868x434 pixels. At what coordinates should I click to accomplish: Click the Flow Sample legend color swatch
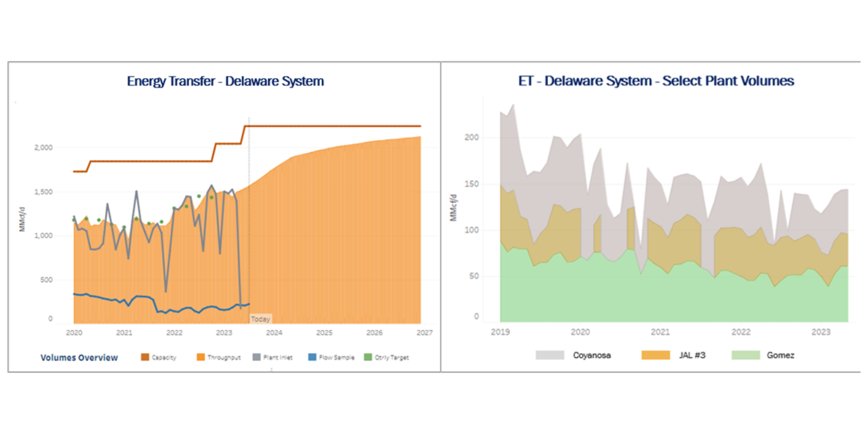pos(312,357)
